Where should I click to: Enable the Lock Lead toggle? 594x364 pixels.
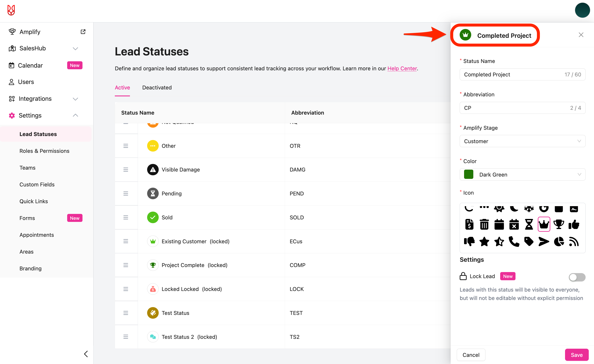577,277
